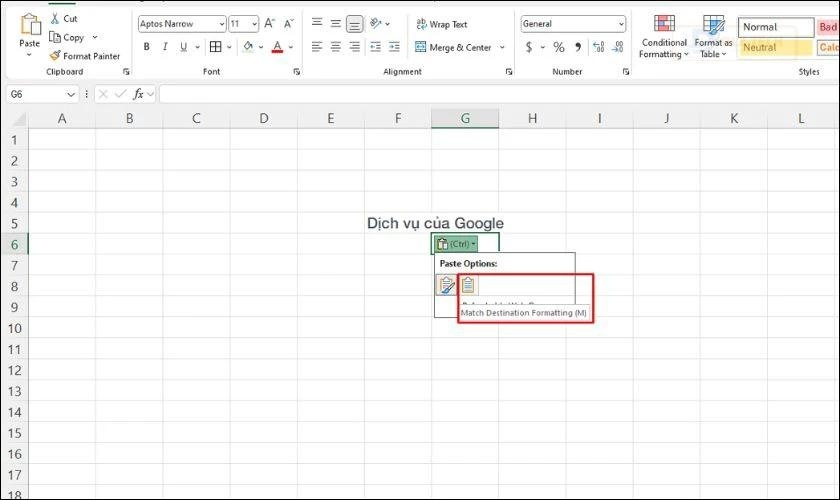Select column C header
This screenshot has width=840, height=500.
196,118
